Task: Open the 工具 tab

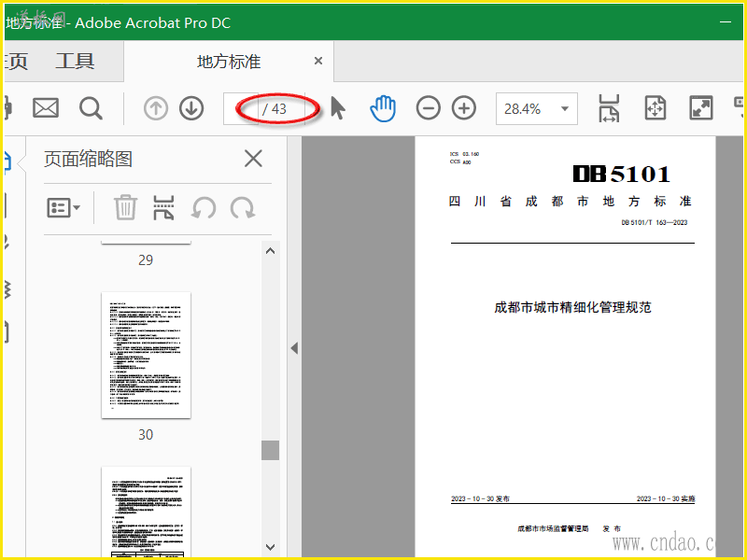Action: click(75, 61)
